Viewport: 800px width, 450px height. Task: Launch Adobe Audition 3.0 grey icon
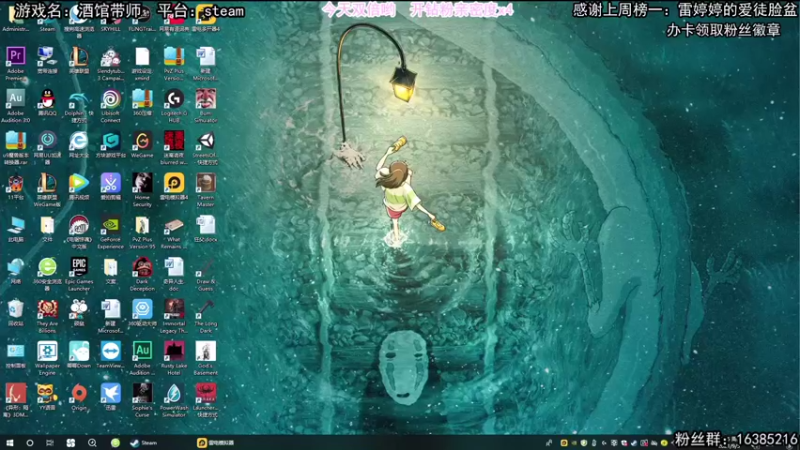tap(15, 106)
